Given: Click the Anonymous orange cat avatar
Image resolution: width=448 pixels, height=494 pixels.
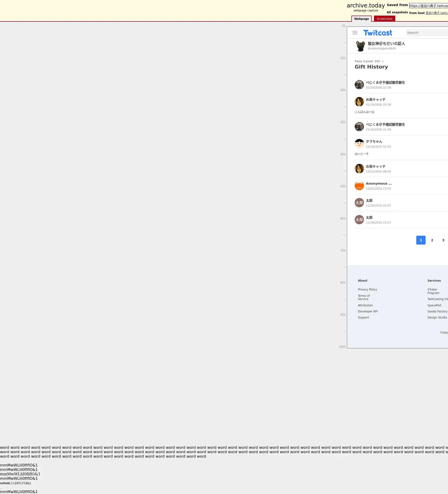Looking at the screenshot, I should coord(359,186).
